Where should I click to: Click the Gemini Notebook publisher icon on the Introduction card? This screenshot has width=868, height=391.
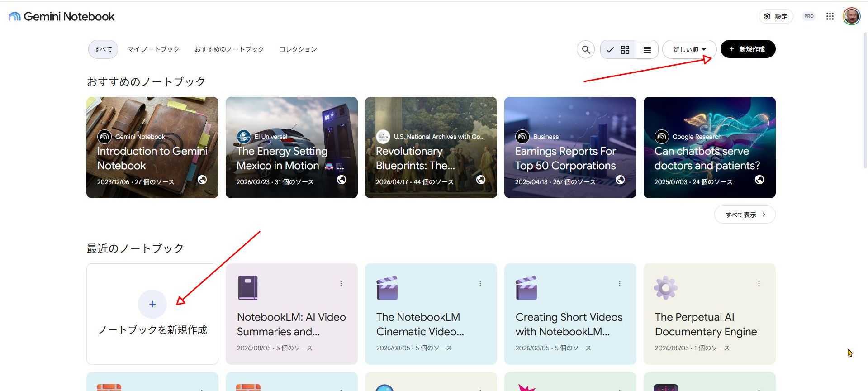point(104,136)
